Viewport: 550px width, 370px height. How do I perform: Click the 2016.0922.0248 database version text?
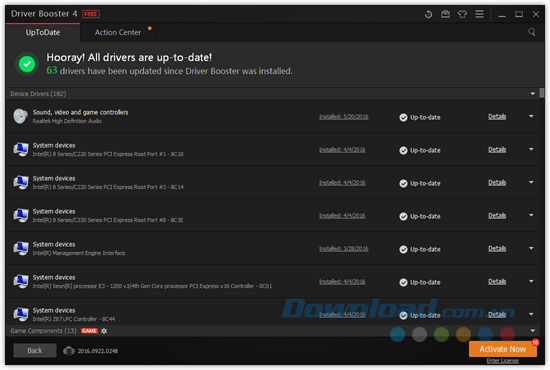[98, 351]
